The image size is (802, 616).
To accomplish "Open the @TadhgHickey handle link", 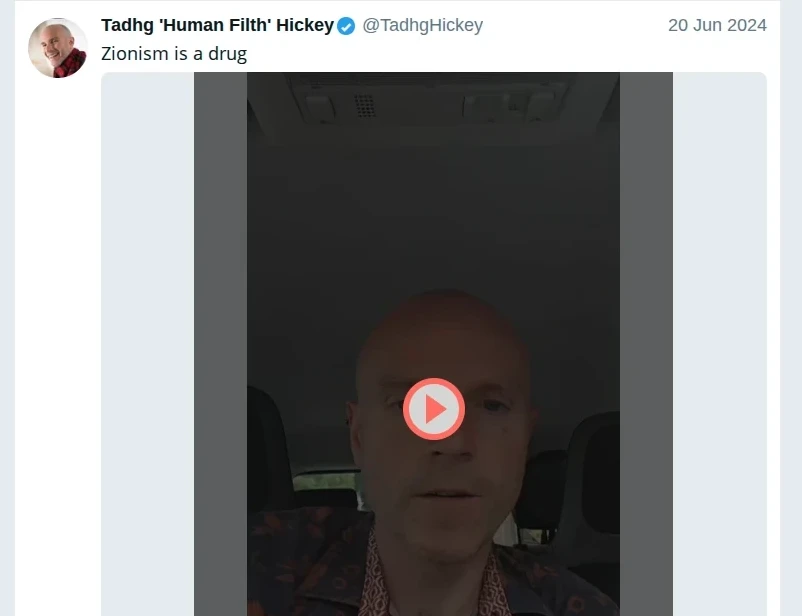I will 422,26.
